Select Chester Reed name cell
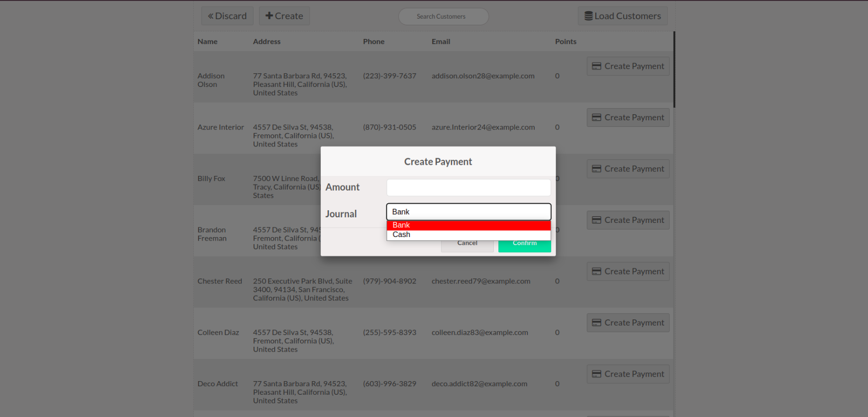 (x=220, y=281)
